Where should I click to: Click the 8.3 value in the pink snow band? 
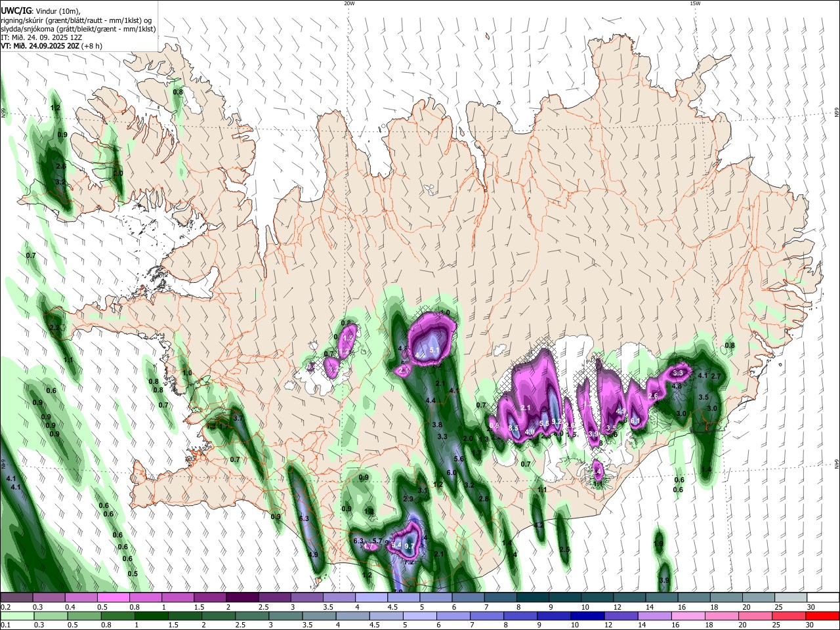513,429
